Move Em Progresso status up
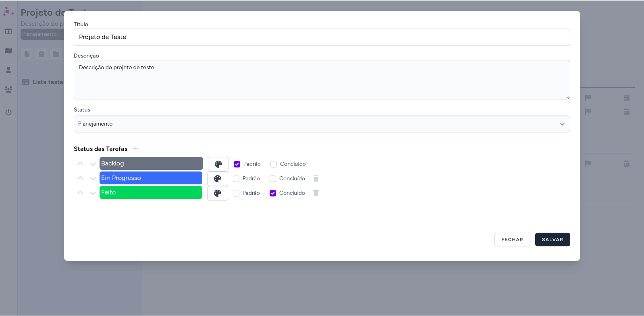This screenshot has height=316, width=644. 80,178
